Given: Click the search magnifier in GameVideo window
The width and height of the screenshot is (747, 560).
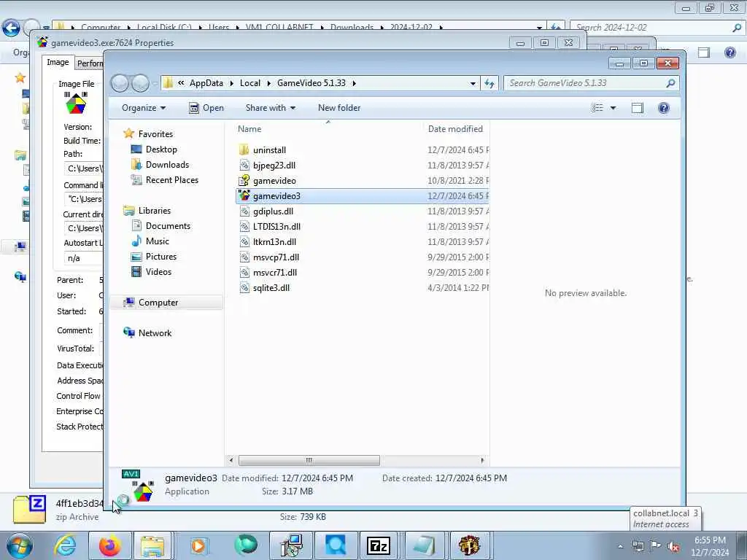Looking at the screenshot, I should (x=670, y=83).
